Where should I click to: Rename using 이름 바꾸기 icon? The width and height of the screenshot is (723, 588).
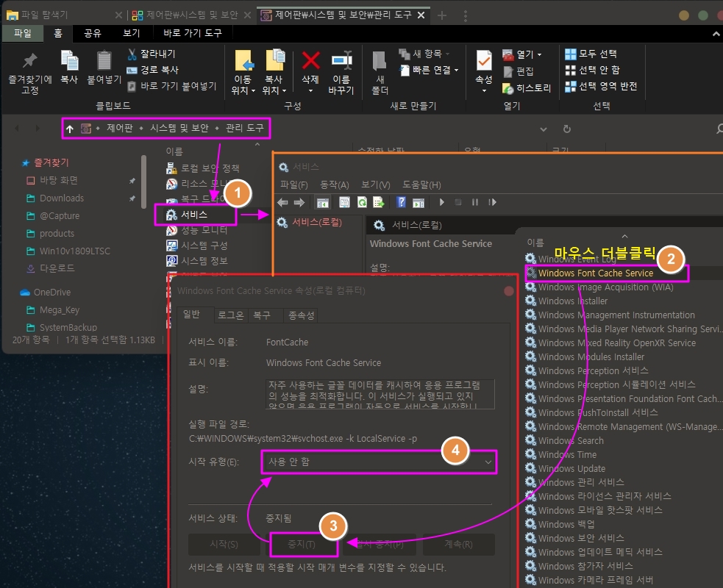341,72
